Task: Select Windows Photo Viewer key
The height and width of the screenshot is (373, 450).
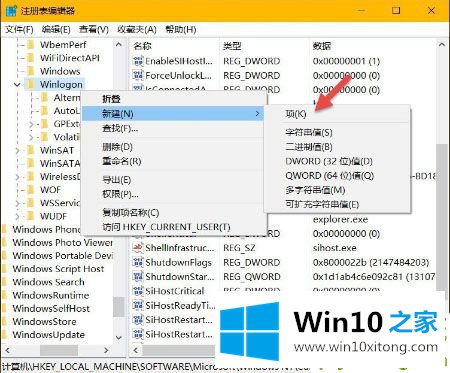Action: (62, 243)
